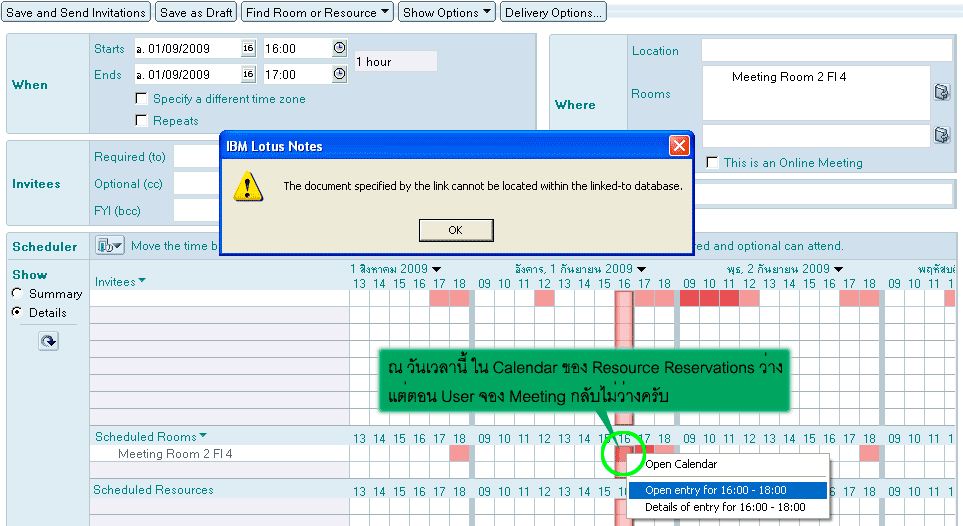Image resolution: width=963 pixels, height=526 pixels.
Task: Click the FYI (bcc) label
Action: [x=117, y=211]
